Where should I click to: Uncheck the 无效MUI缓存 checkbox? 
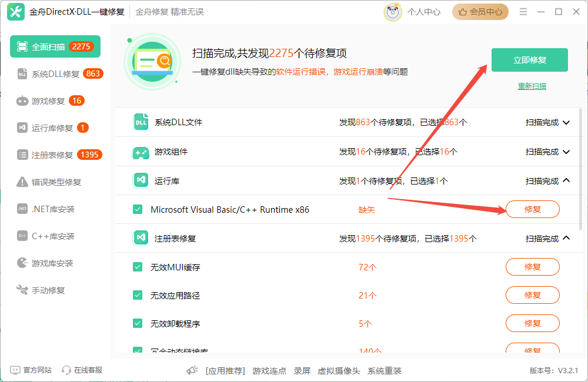click(138, 267)
